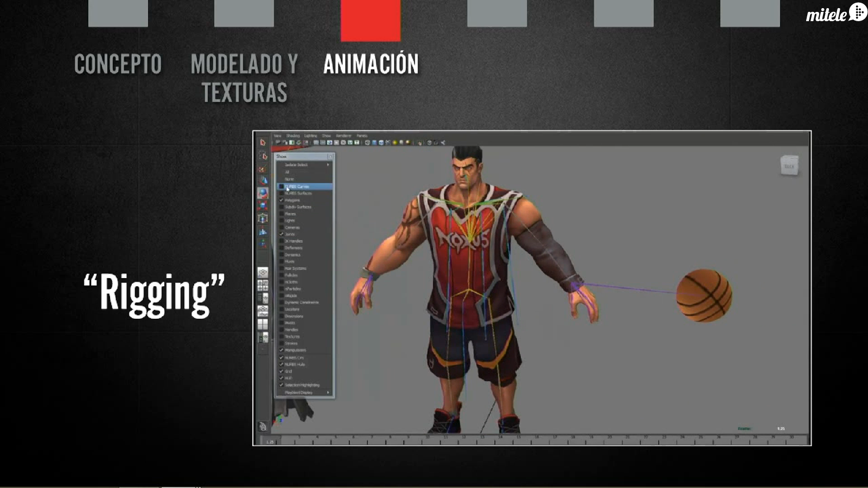The width and height of the screenshot is (868, 488).
Task: Switch to persp/outliner layout
Action: tap(263, 298)
